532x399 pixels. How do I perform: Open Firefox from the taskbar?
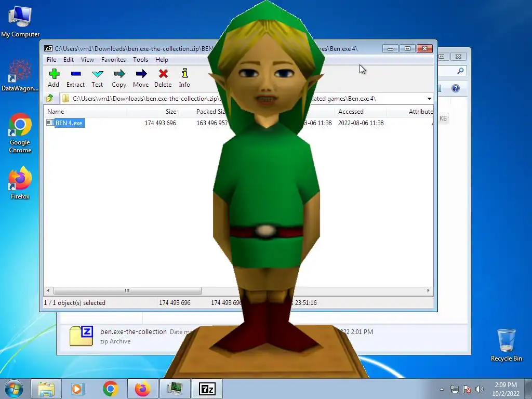(142, 389)
